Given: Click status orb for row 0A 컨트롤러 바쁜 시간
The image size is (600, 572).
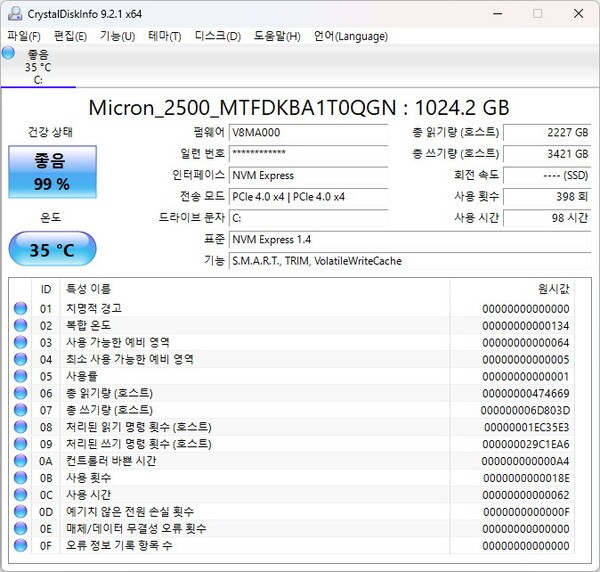Looking at the screenshot, I should tap(20, 461).
